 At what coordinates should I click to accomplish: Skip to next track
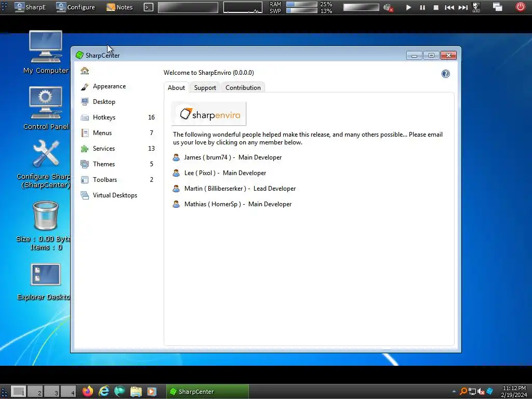[463, 7]
